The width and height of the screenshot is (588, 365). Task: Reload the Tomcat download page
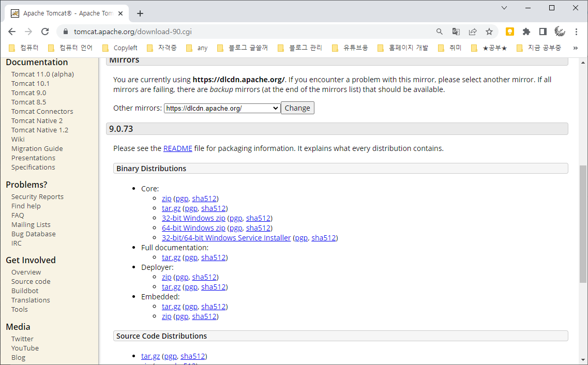(45, 32)
